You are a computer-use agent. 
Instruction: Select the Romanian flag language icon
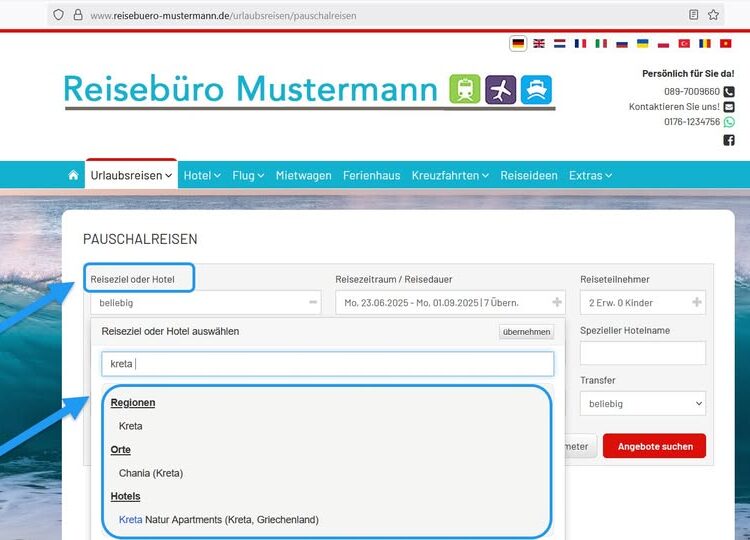(x=705, y=44)
